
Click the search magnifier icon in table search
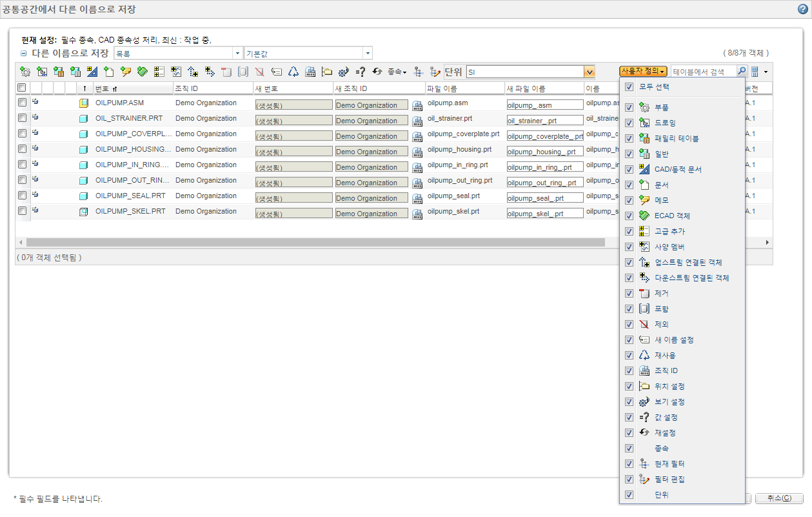tap(742, 71)
